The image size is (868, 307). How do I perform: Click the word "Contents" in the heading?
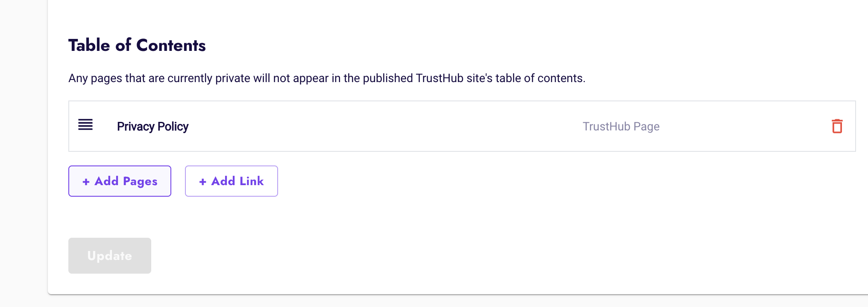point(171,45)
